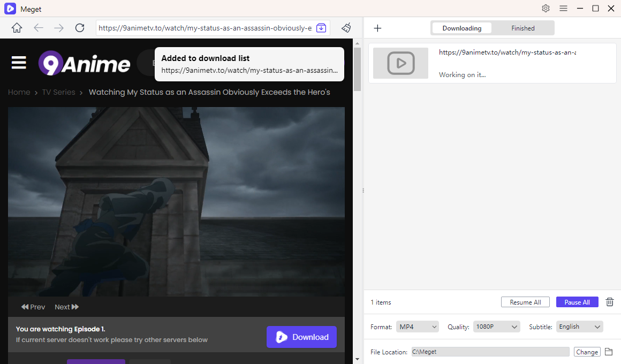Click the download-to-list icon in address bar
This screenshot has height=364, width=621.
pos(321,28)
